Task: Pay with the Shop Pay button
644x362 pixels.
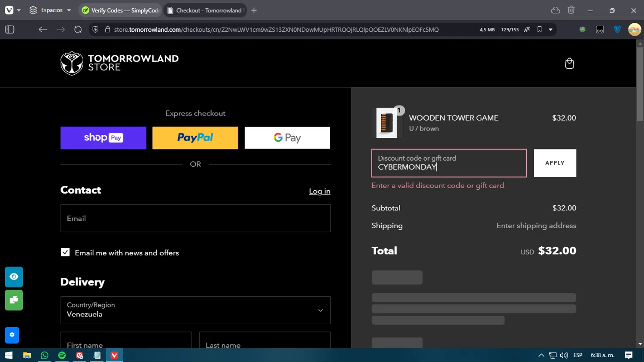Action: pos(103,138)
